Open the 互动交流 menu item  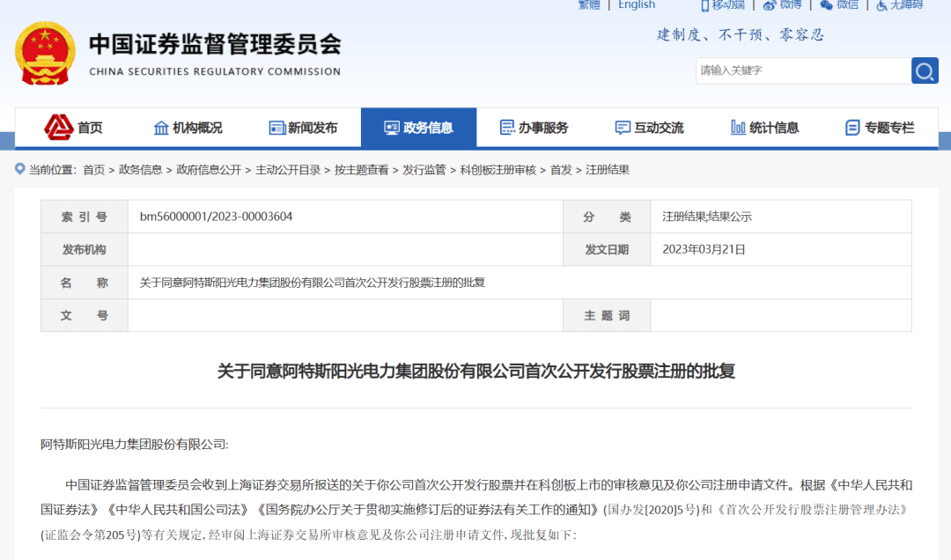tap(649, 128)
